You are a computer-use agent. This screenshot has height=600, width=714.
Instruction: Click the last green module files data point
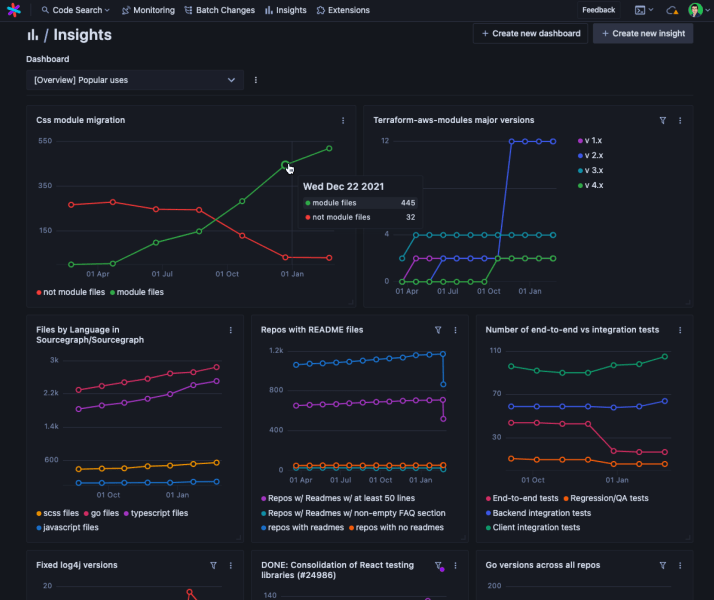(329, 148)
